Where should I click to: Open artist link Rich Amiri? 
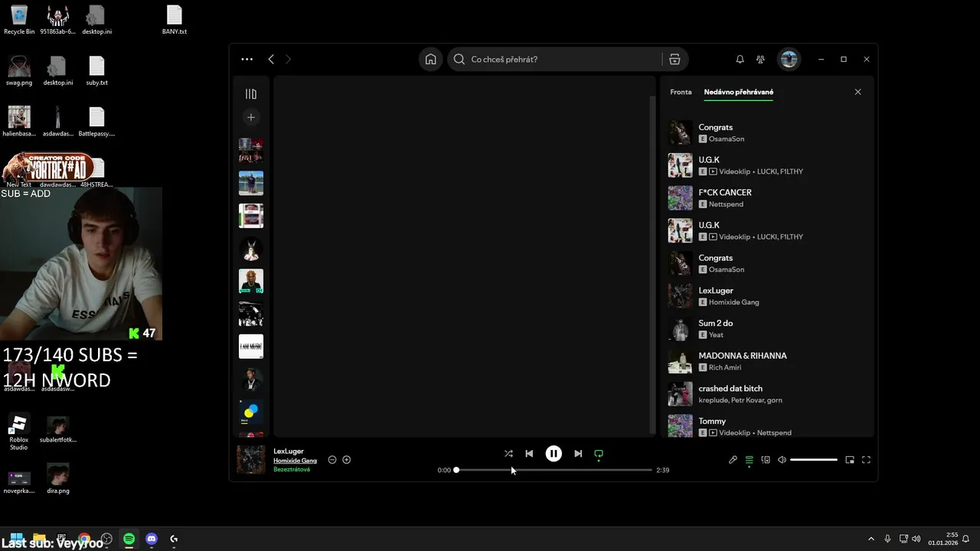[x=725, y=367]
